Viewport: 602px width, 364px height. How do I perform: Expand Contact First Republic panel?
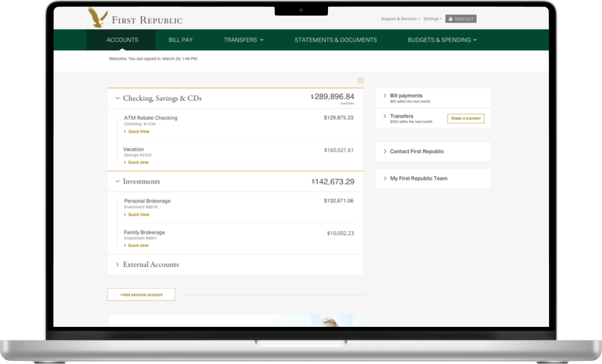[385, 151]
